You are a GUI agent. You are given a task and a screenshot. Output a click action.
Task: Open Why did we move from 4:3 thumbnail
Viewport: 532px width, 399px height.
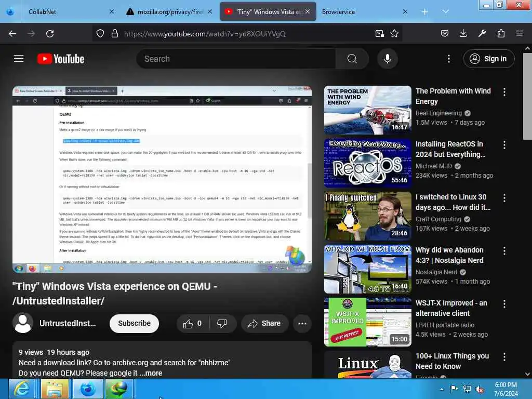pyautogui.click(x=368, y=269)
